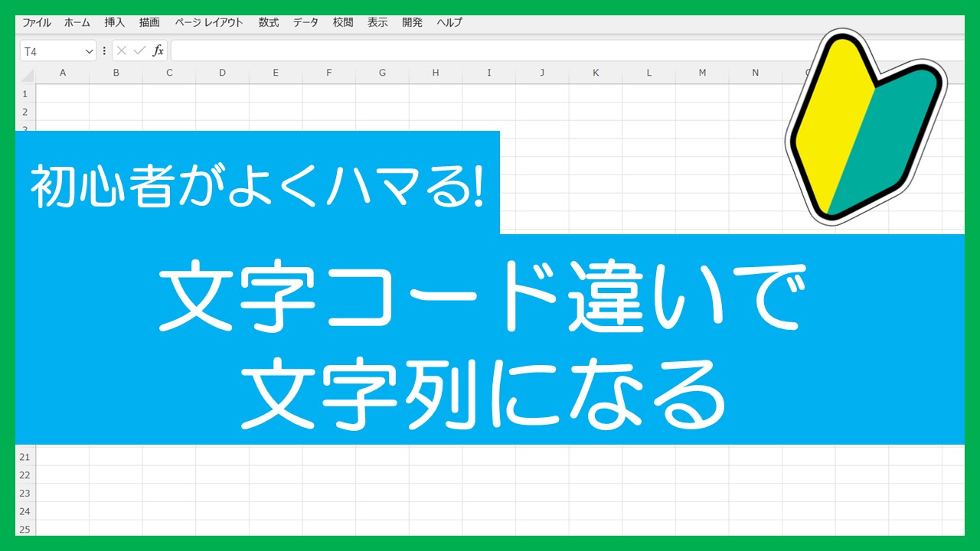Open the ファイル menu tab
The image size is (980, 551).
37,23
